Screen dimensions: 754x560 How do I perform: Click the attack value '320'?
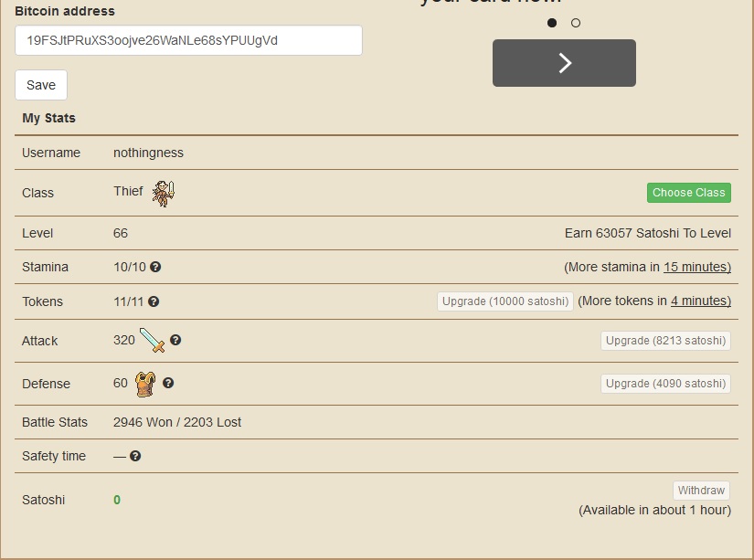124,340
